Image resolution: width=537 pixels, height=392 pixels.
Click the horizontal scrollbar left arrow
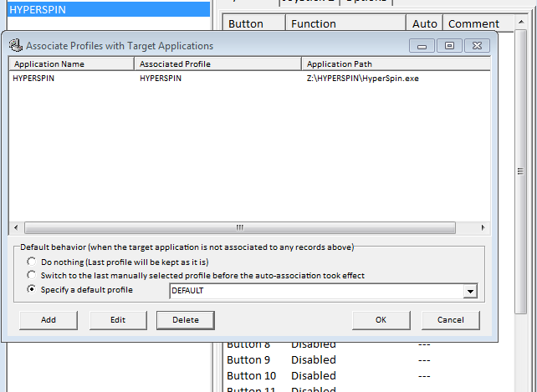click(x=16, y=227)
